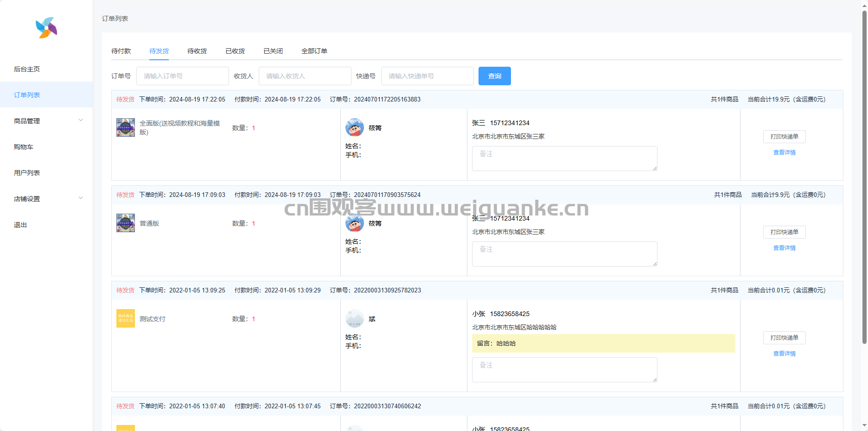The height and width of the screenshot is (431, 868).
Task: Click 打印快递单 for order ending 575624
Action: 785,232
